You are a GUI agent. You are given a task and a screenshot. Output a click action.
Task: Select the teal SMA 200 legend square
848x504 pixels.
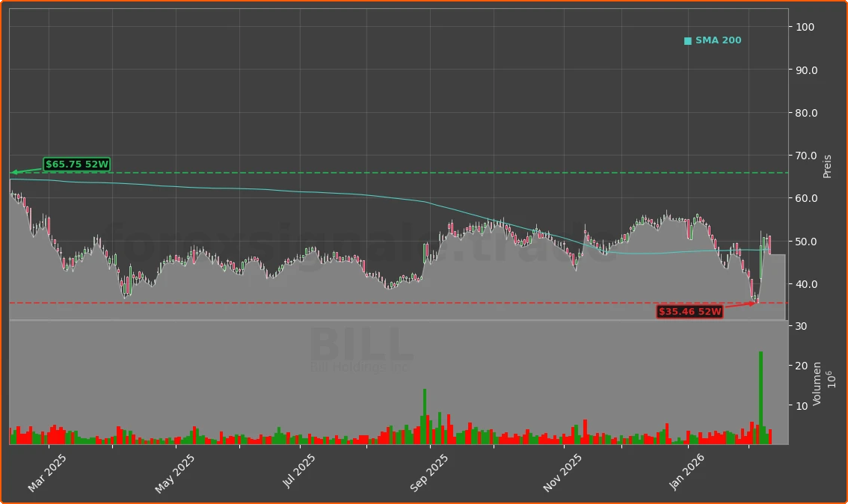tap(686, 40)
